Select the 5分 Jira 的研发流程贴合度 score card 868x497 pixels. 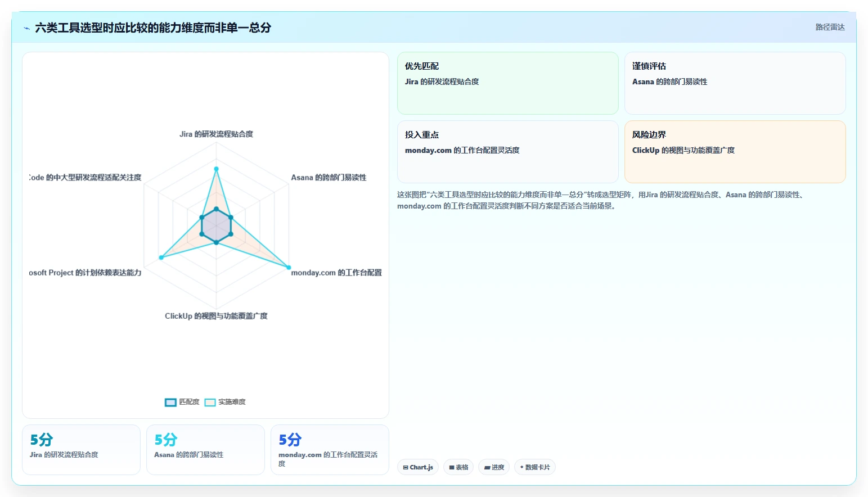coord(81,450)
